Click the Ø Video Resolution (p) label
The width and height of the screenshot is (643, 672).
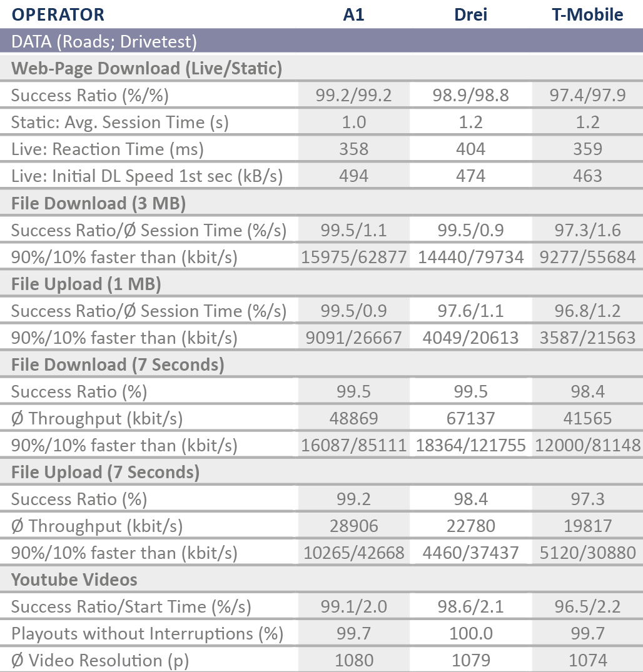(100, 661)
